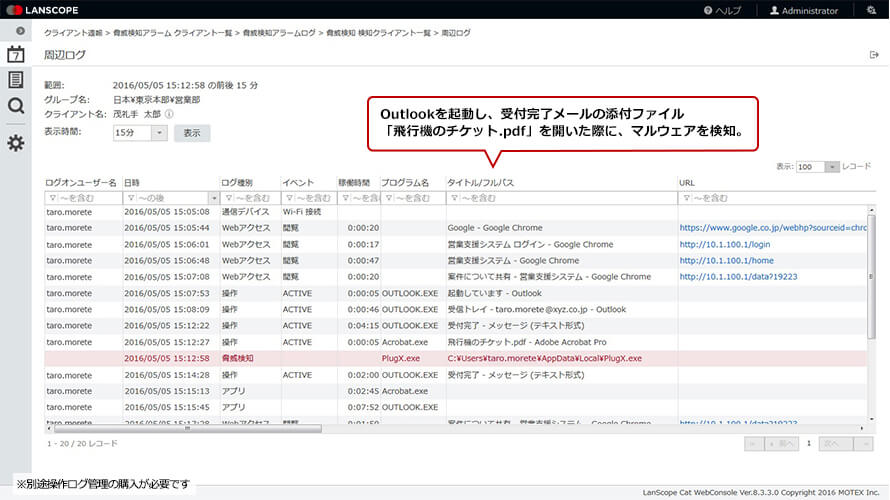Viewport: 890px width, 500px height.
Task: Open the settings gear in the left sidebar
Action: click(16, 143)
